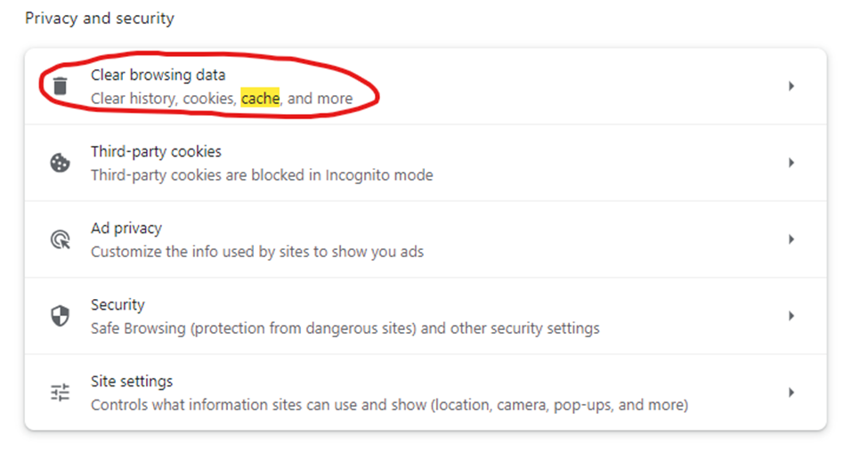The height and width of the screenshot is (469, 868).
Task: Select the Security heading
Action: point(118,304)
